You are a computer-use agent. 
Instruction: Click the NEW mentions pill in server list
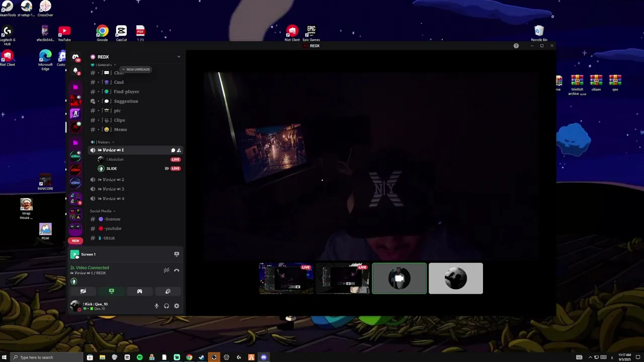[75, 240]
